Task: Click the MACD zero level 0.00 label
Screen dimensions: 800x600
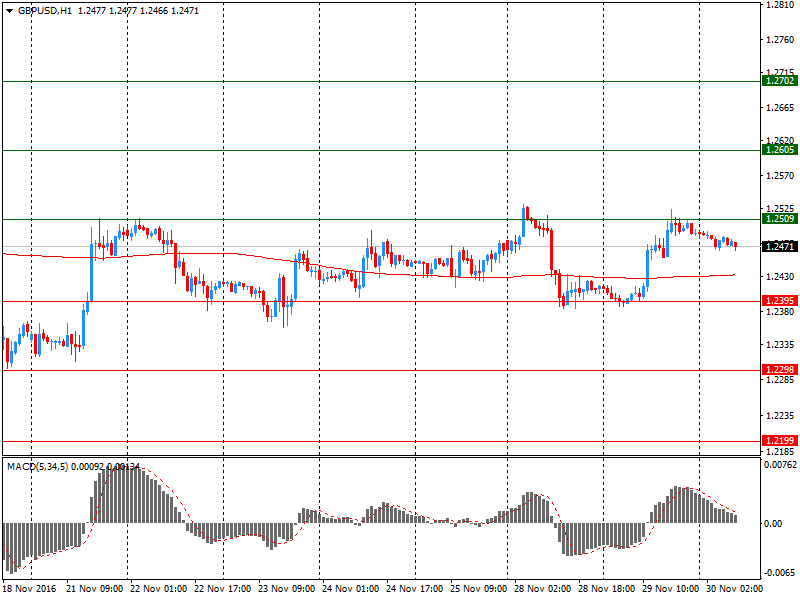Action: (x=773, y=523)
